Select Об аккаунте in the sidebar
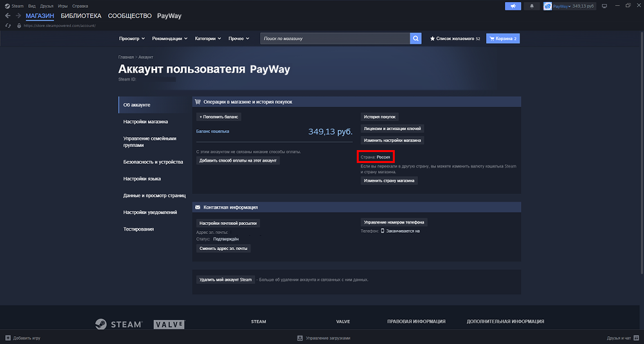Screen dimensions: 644x344 coord(153,105)
